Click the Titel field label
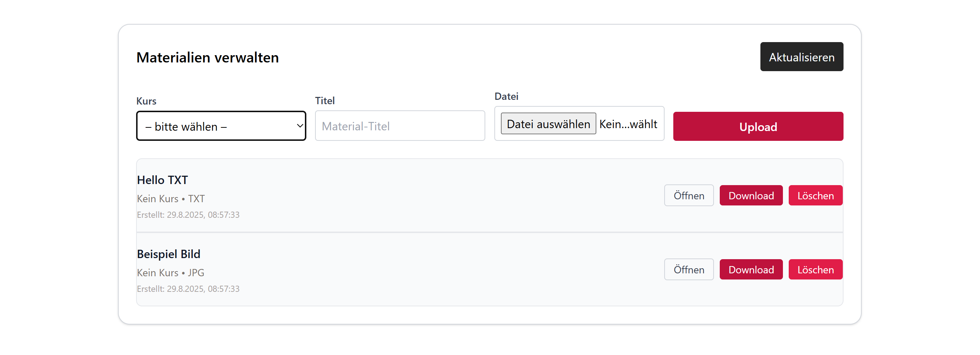The width and height of the screenshot is (980, 355). pos(324,101)
